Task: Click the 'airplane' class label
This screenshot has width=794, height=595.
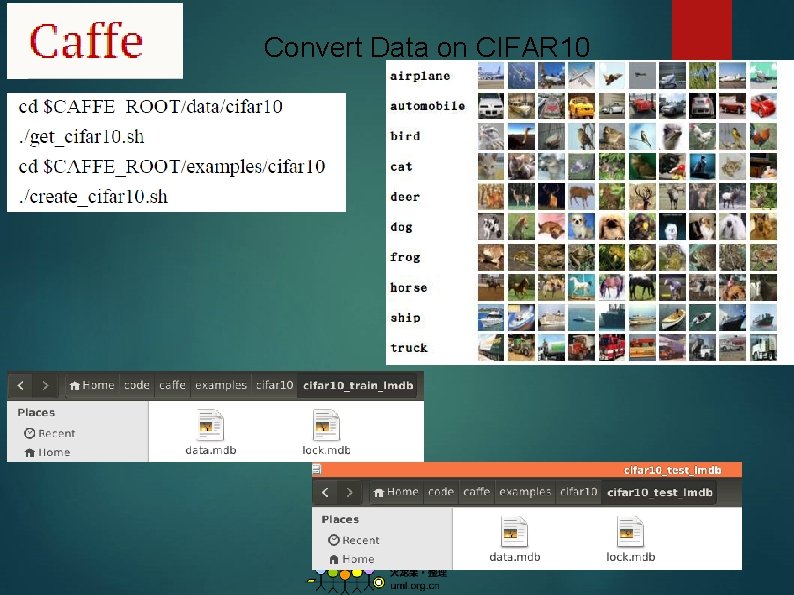Action: click(420, 76)
